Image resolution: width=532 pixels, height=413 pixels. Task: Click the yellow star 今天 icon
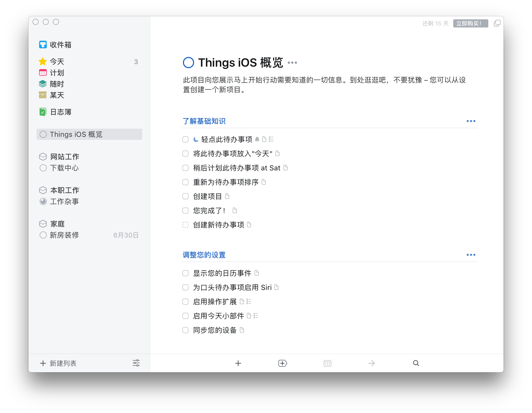coord(43,61)
